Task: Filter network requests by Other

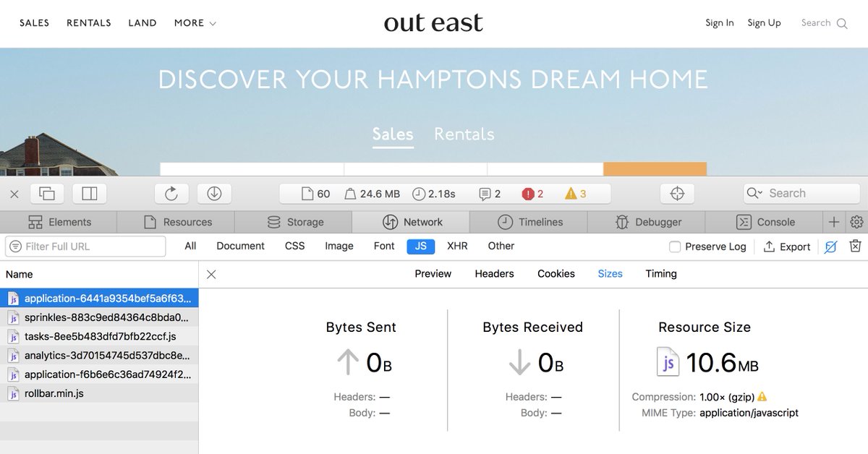Action: click(501, 247)
